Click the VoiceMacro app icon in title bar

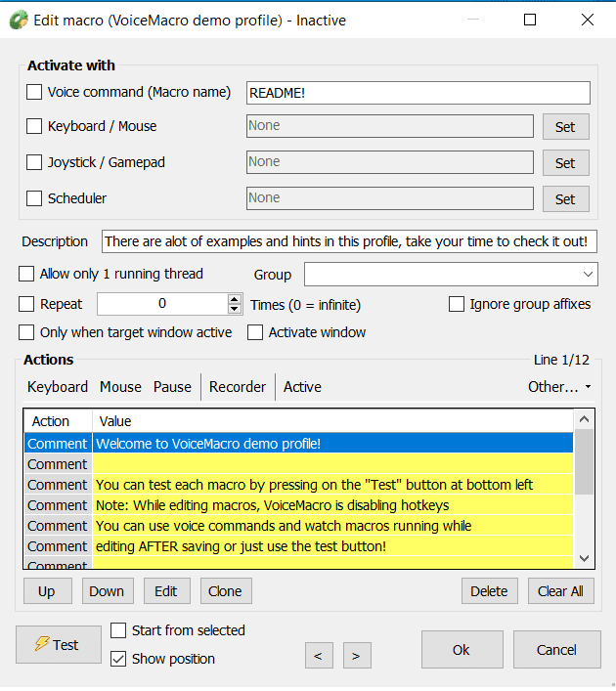[x=19, y=21]
